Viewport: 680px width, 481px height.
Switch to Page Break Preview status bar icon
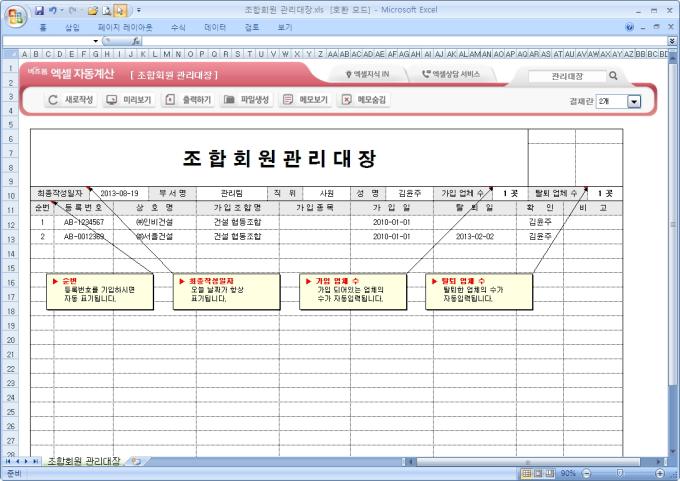pos(549,473)
